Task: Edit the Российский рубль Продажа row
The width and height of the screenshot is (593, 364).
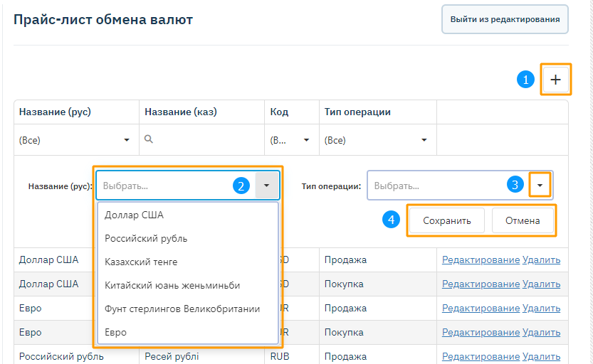Action: (x=481, y=356)
